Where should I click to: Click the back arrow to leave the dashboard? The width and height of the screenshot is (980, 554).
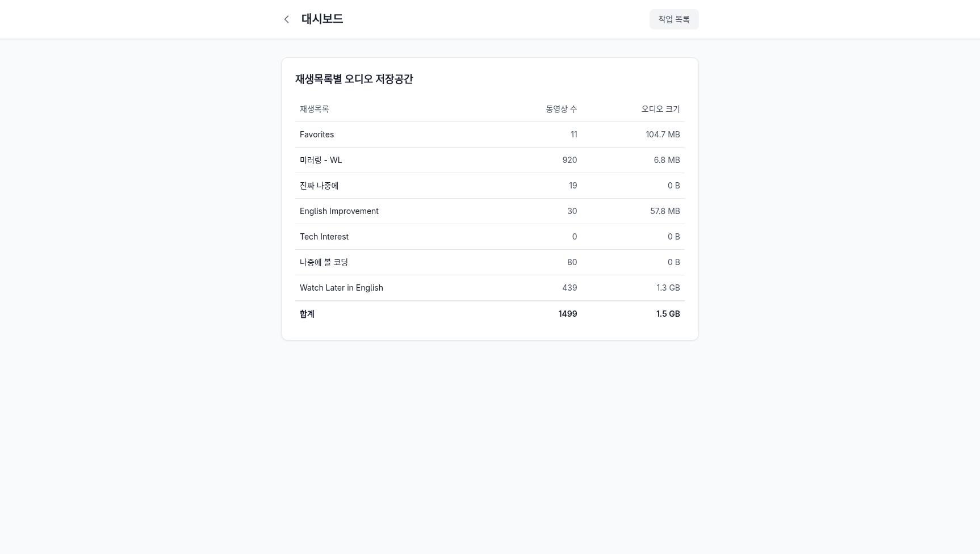[287, 19]
